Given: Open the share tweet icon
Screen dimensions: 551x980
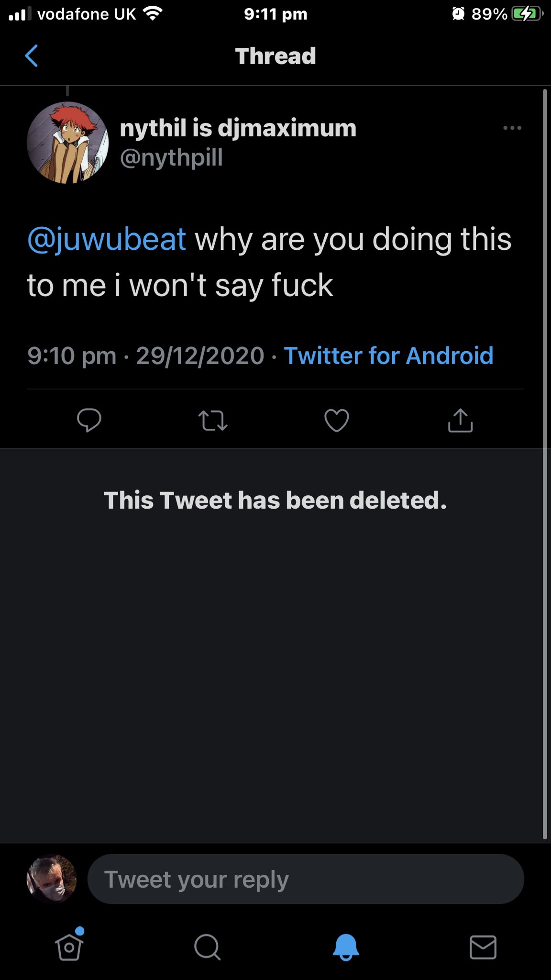Looking at the screenshot, I should pyautogui.click(x=460, y=420).
